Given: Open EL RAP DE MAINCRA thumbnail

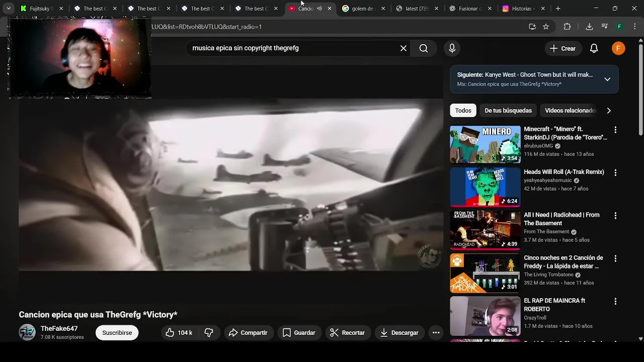Looking at the screenshot, I should coord(485,316).
